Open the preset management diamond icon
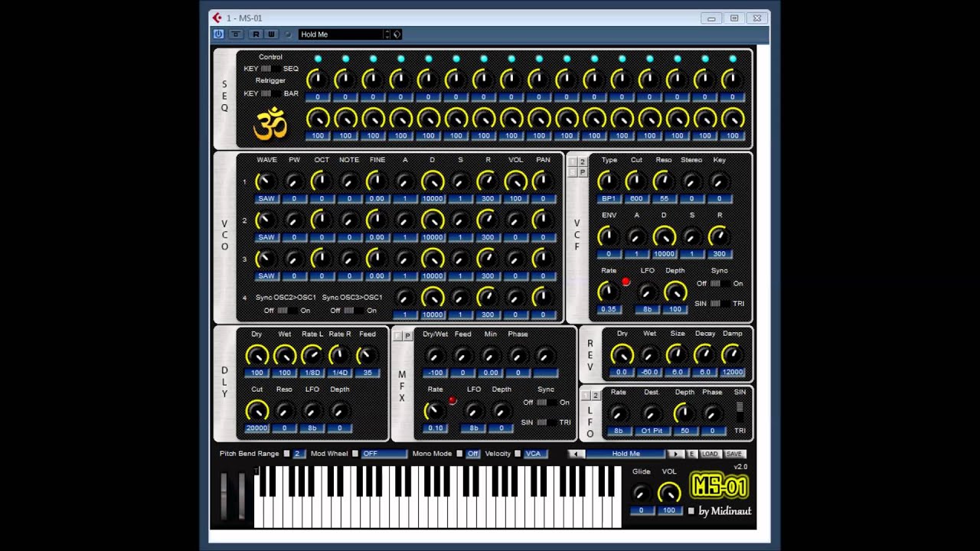 point(397,34)
